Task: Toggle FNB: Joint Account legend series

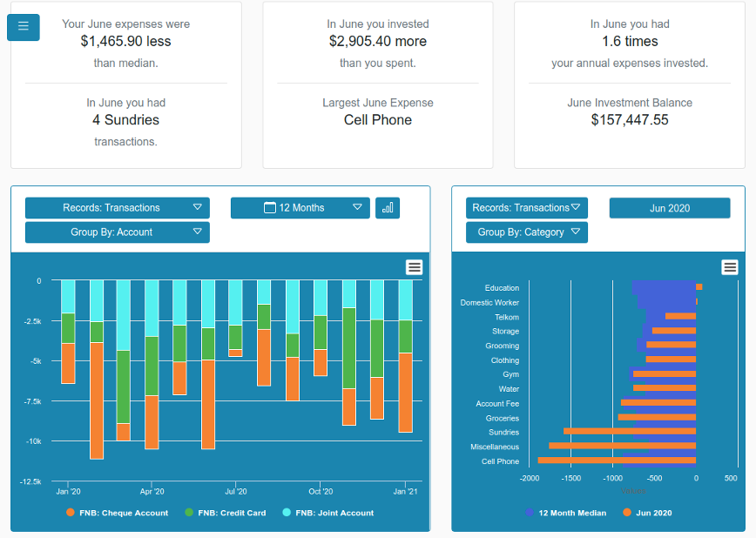Action: [328, 513]
